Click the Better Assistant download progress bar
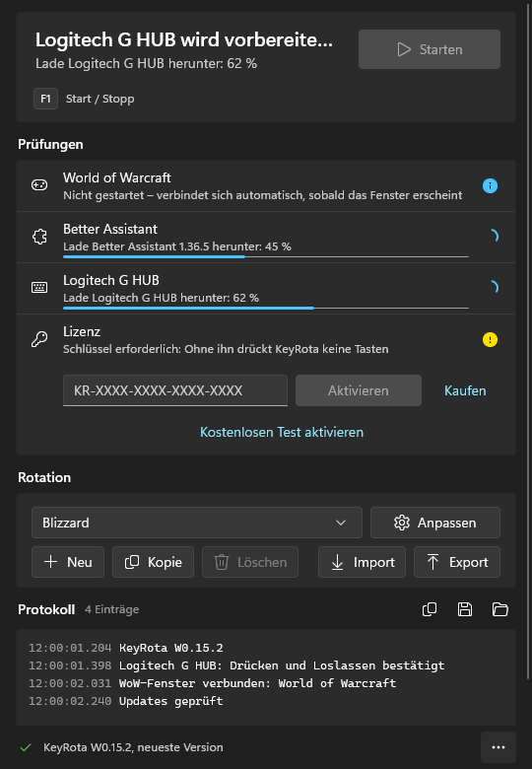532x769 pixels. coord(266,256)
